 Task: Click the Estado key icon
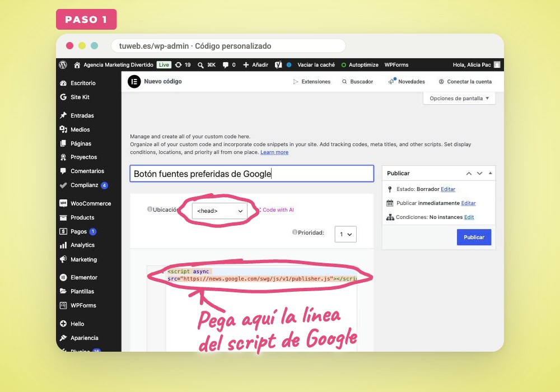click(x=390, y=189)
